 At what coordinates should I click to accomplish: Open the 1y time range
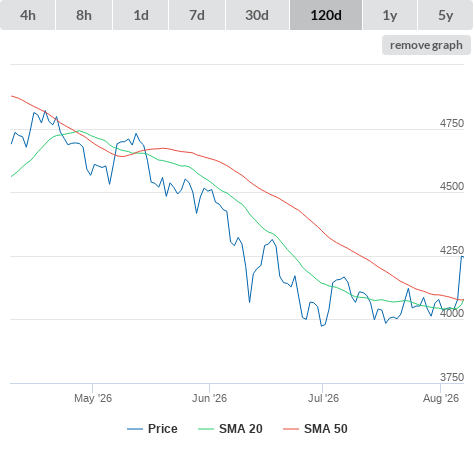tap(390, 15)
